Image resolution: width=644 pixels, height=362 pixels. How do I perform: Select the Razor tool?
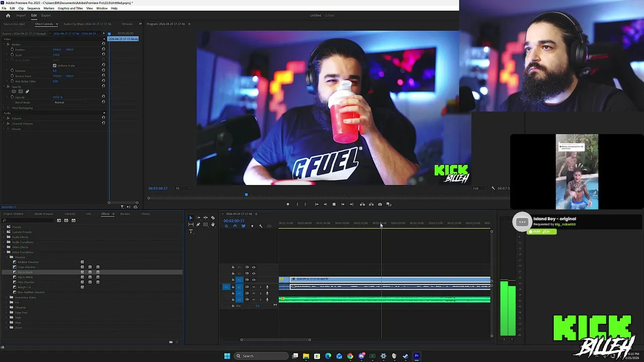tap(213, 218)
